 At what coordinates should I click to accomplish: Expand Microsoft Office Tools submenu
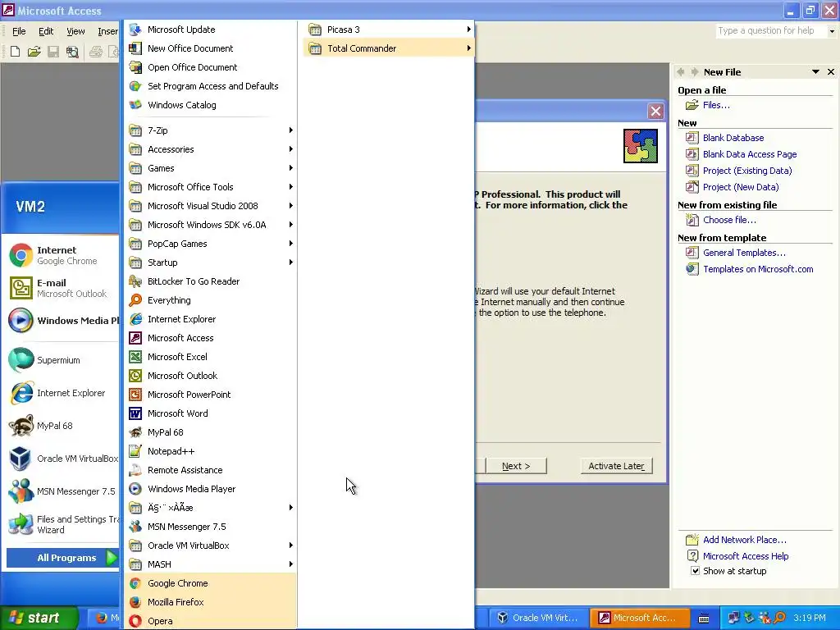pyautogui.click(x=211, y=187)
